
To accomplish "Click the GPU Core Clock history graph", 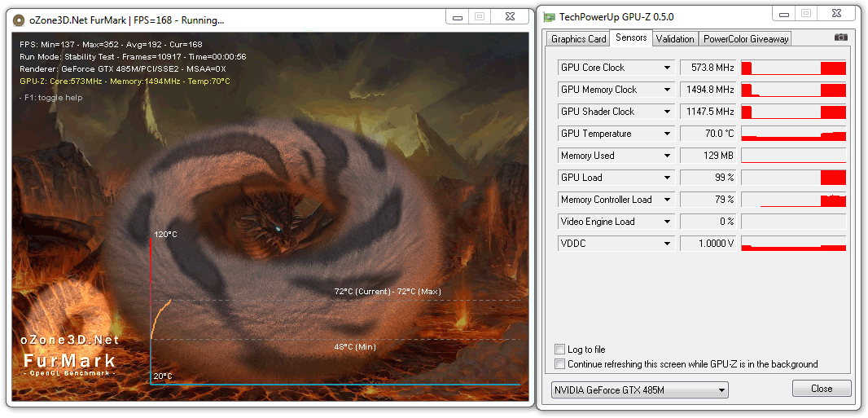I will coord(794,68).
